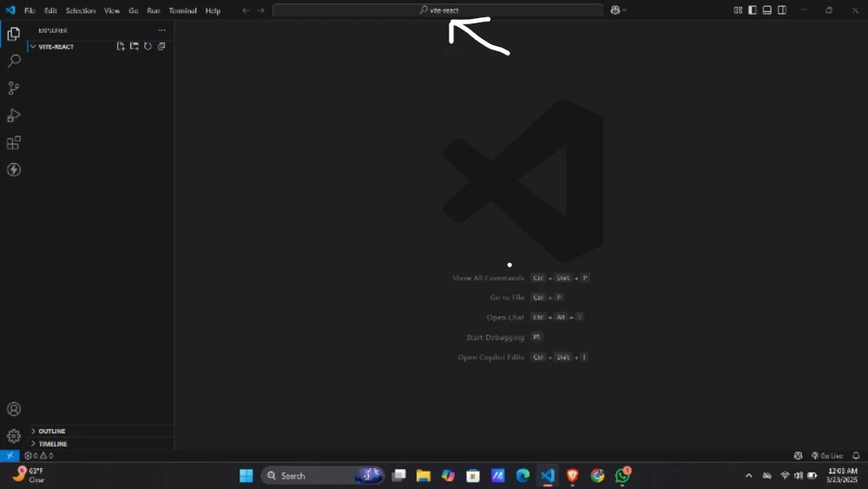The width and height of the screenshot is (868, 489).
Task: Open the Extensions view
Action: (x=14, y=143)
